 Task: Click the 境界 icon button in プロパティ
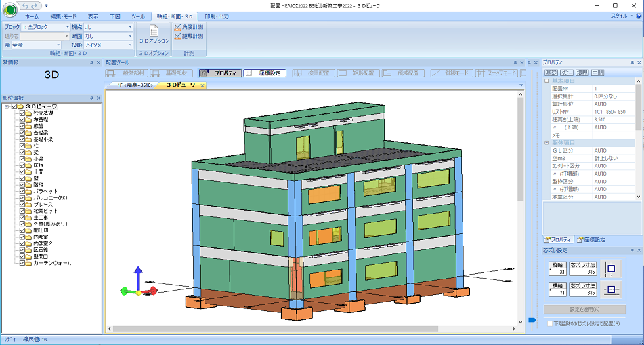tap(582, 73)
